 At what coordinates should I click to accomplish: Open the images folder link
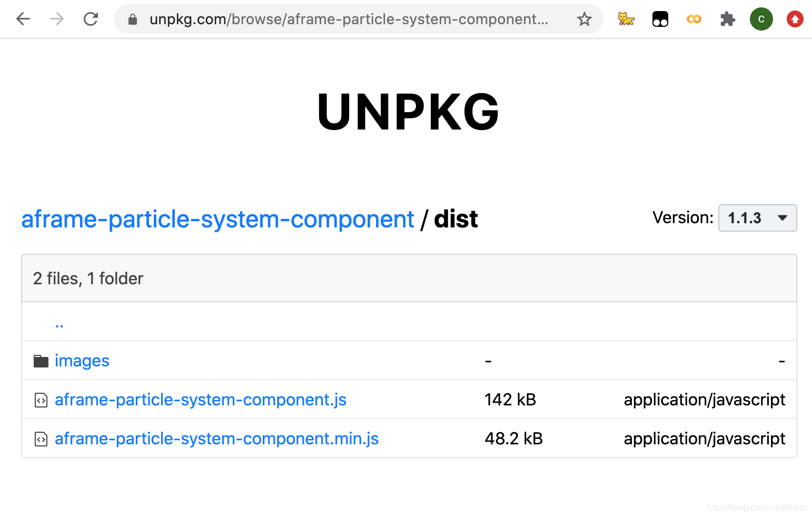tap(82, 361)
